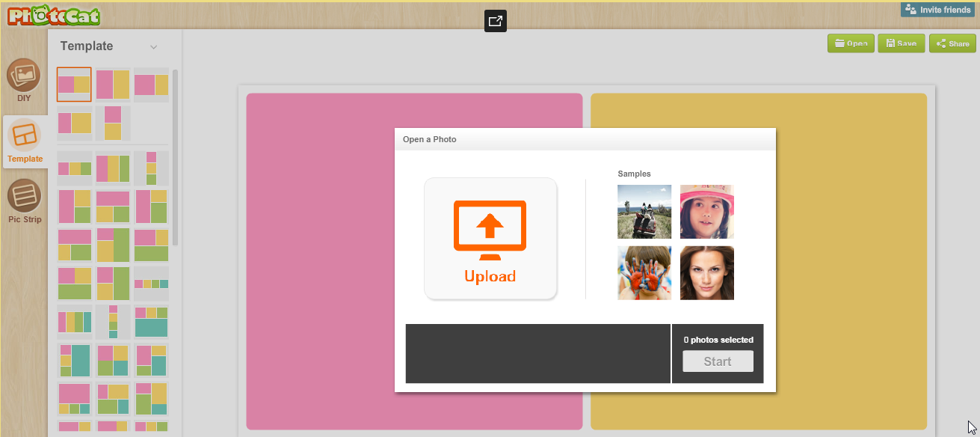
Task: Select three stacked left, tall teal right template
Action: 74,360
